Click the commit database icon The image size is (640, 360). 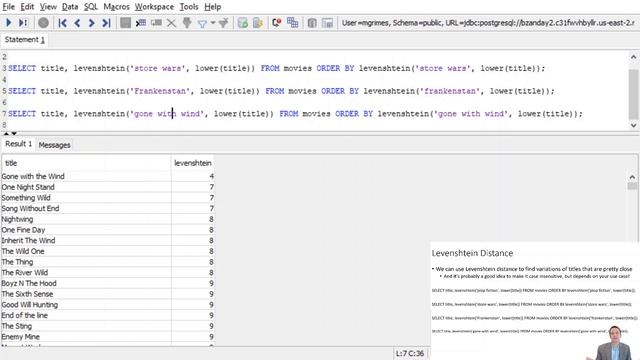[242, 23]
